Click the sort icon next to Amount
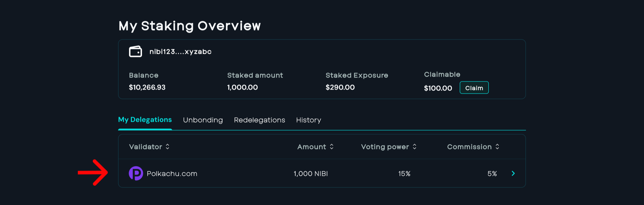The height and width of the screenshot is (205, 644). point(331,146)
